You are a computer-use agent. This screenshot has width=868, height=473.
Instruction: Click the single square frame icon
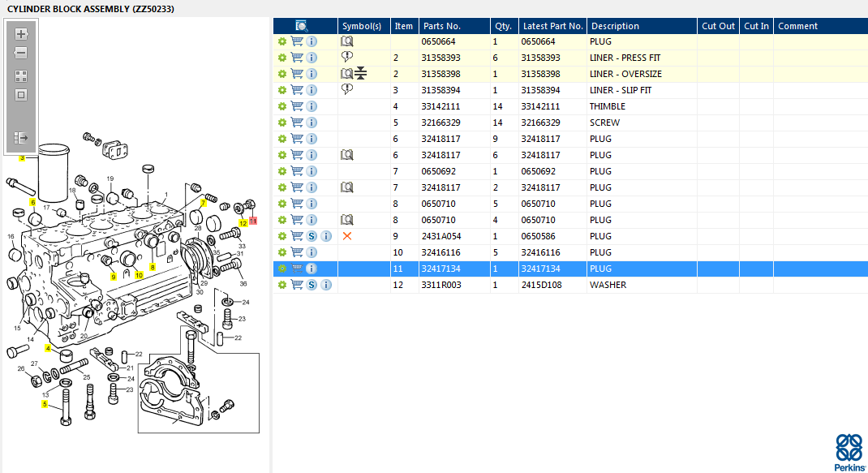(x=21, y=95)
